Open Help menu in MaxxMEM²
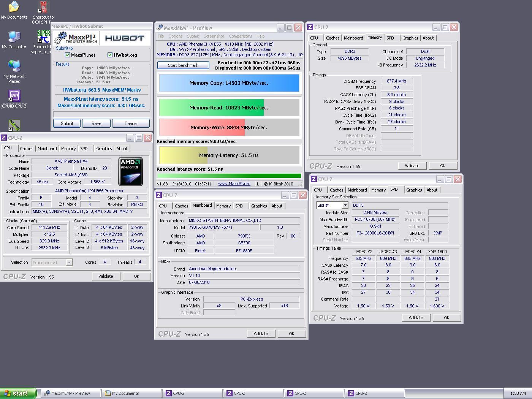The width and height of the screenshot is (532, 399). coord(260,36)
